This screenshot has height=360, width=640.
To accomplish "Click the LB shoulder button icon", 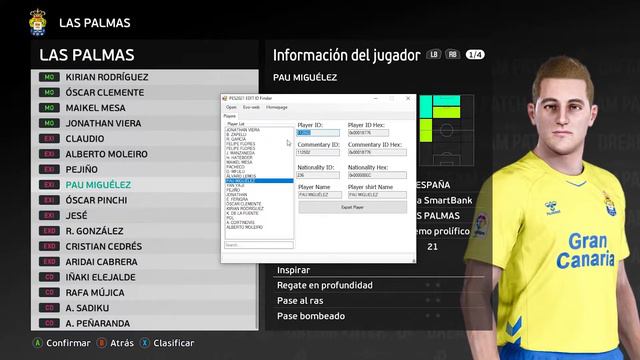I will click(x=434, y=55).
